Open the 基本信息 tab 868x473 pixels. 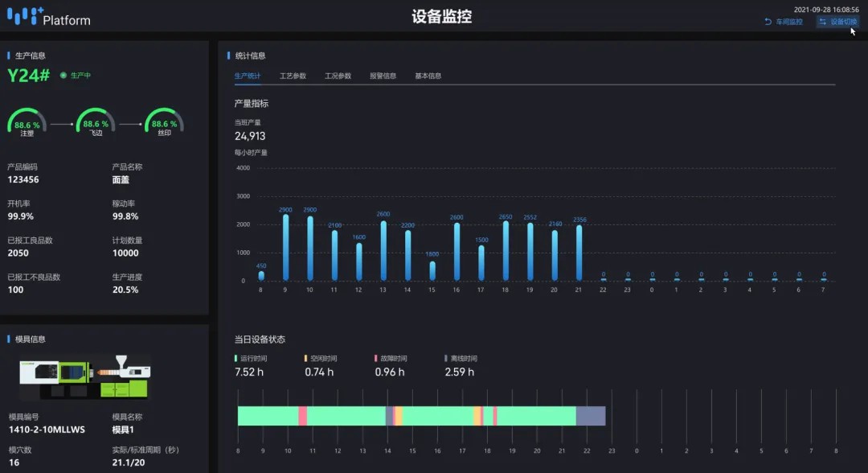(x=428, y=76)
